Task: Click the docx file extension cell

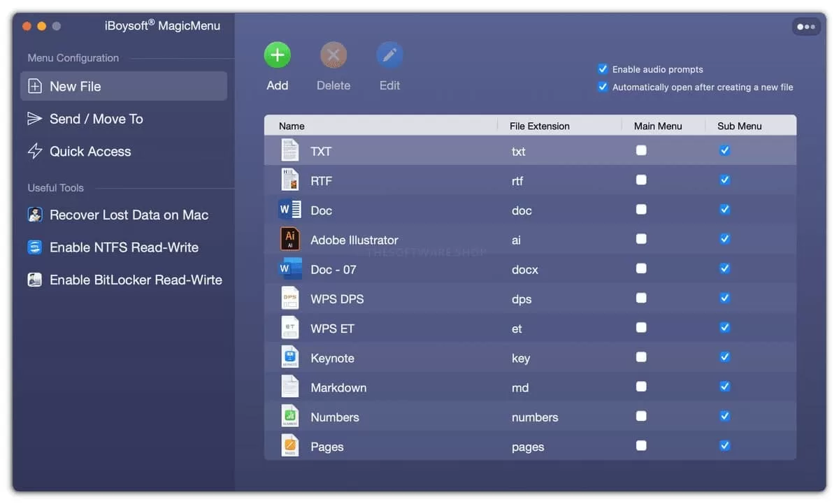Action: pyautogui.click(x=525, y=270)
